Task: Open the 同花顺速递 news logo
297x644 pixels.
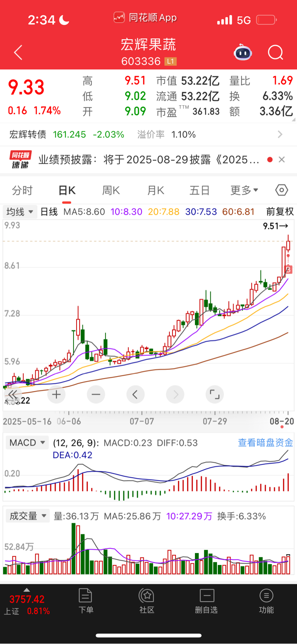Action: (x=20, y=160)
